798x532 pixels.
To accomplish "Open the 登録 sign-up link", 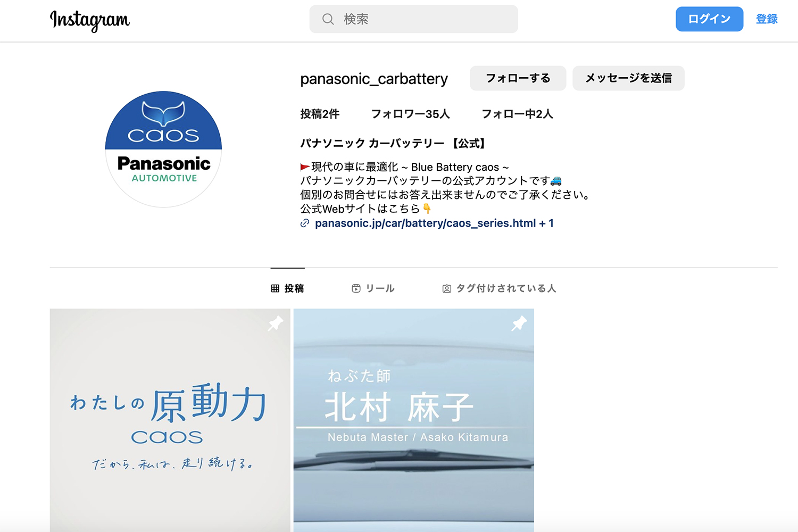I will click(767, 19).
